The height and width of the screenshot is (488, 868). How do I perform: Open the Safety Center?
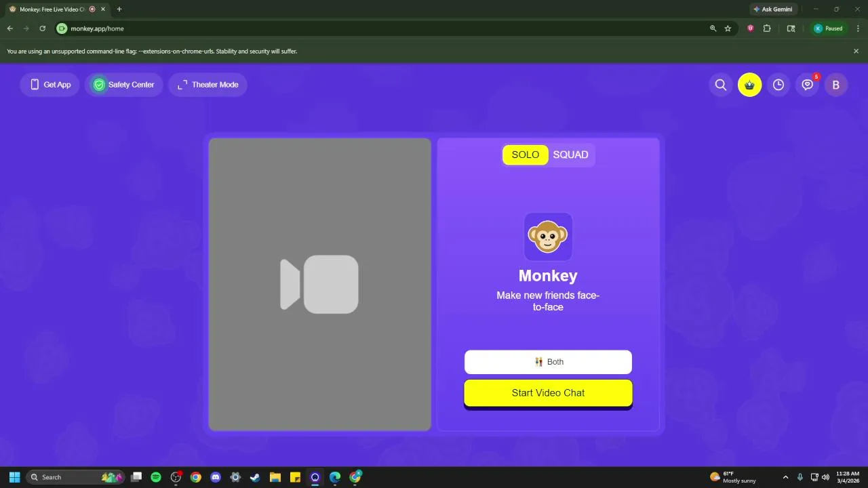click(x=124, y=85)
